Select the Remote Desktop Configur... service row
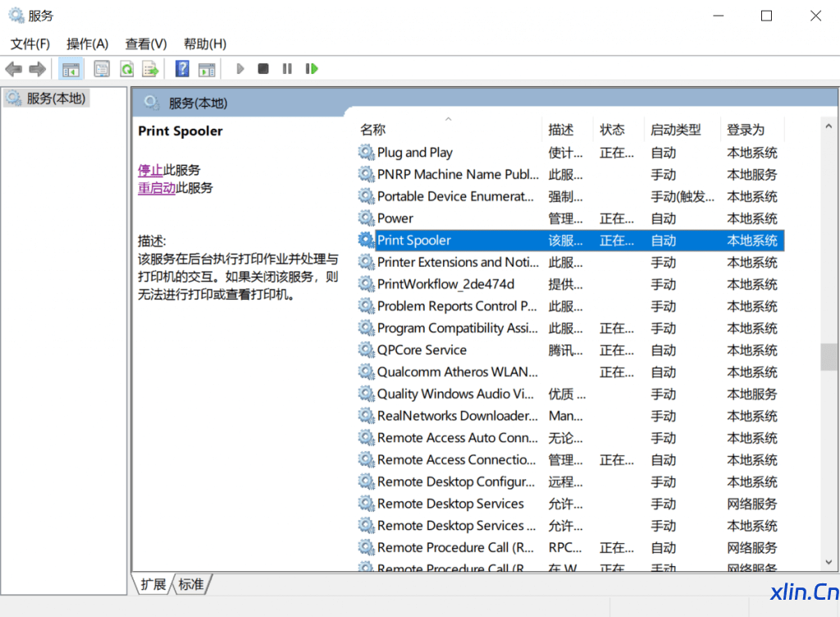The height and width of the screenshot is (617, 840). 570,482
